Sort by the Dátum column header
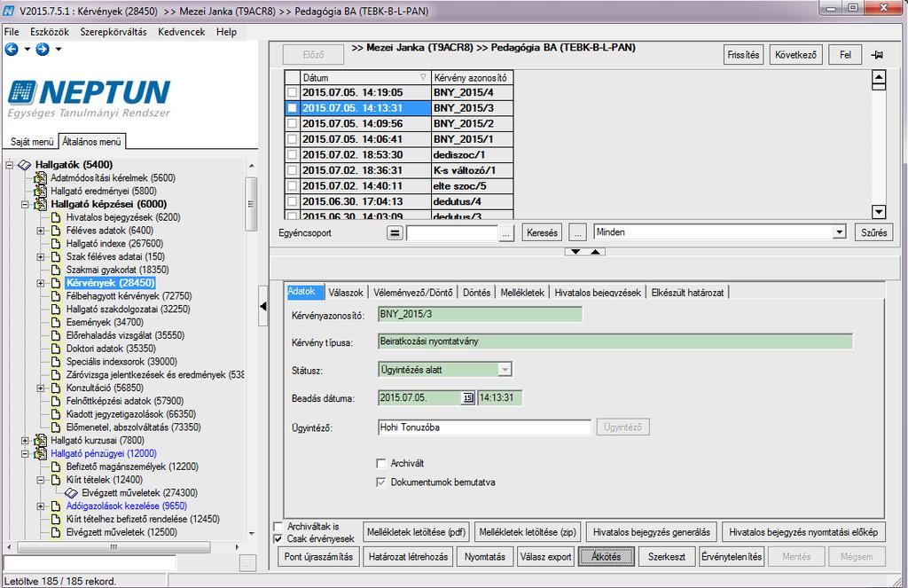The height and width of the screenshot is (588, 908). coord(364,78)
